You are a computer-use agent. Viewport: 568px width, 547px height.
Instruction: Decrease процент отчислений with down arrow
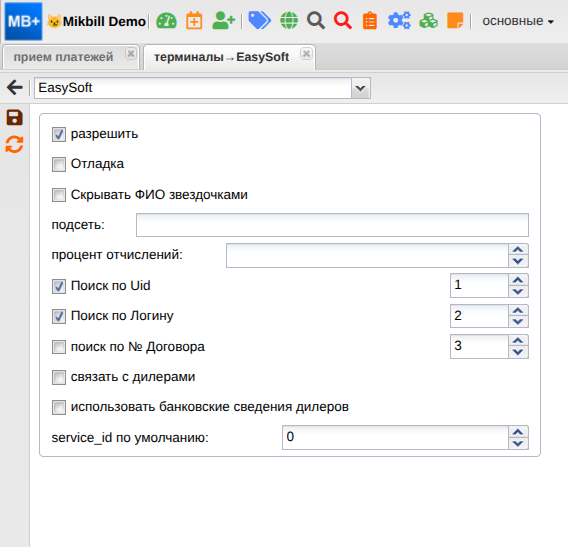coord(518,261)
